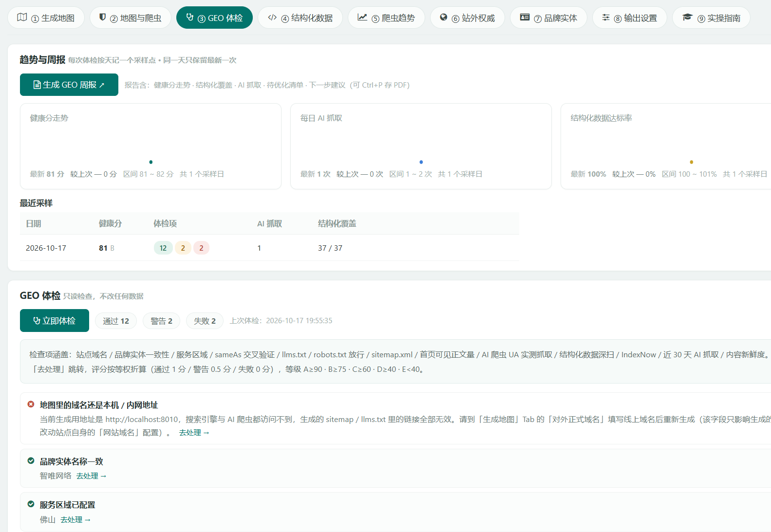This screenshot has width=771, height=532.
Task: Click the 37 / 37 结构化覆盖 value
Action: pos(330,248)
